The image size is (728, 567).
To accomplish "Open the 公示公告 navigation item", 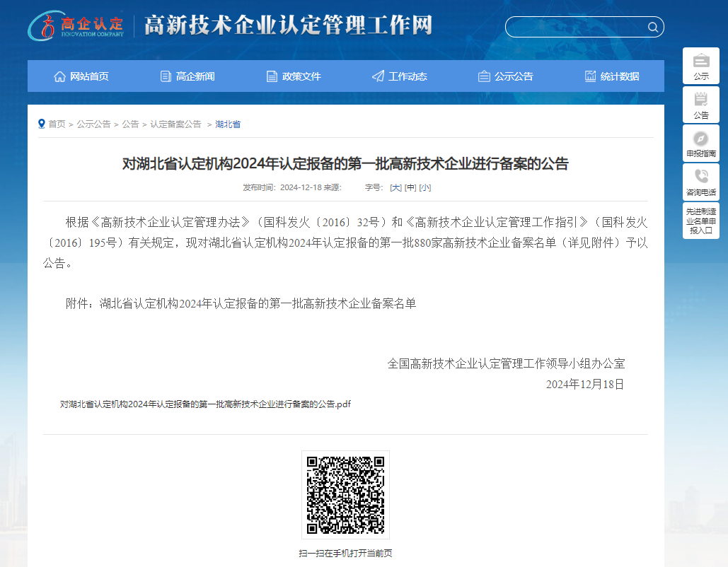I will point(505,76).
